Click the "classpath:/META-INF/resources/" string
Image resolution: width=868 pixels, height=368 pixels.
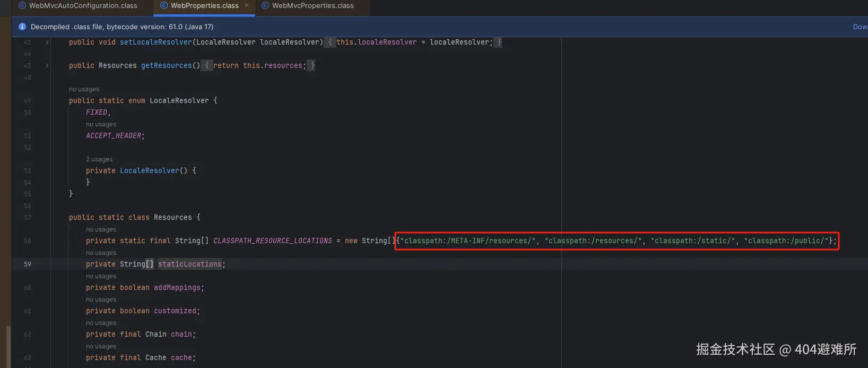point(468,241)
